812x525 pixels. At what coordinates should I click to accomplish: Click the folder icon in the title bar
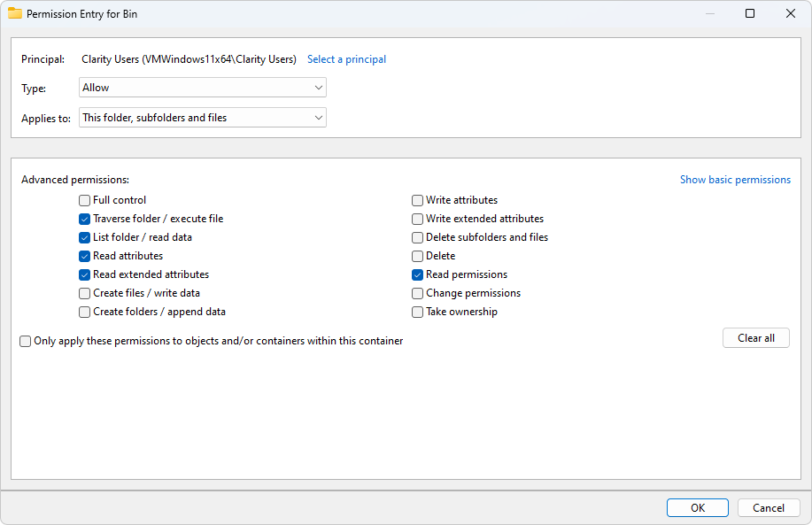(x=14, y=13)
